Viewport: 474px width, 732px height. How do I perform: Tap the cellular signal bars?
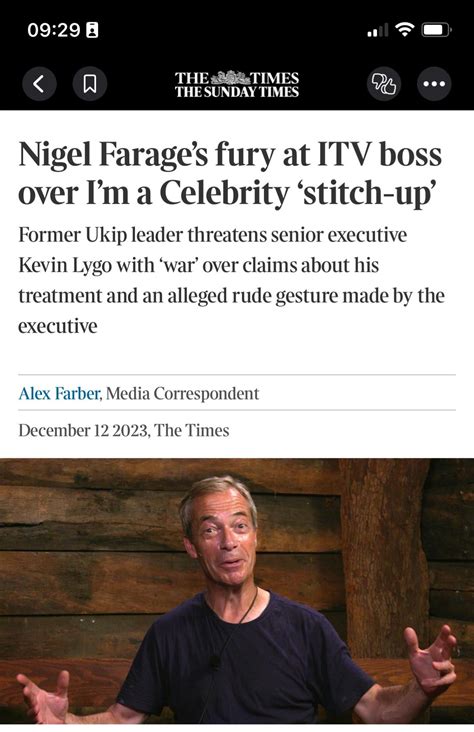(377, 31)
